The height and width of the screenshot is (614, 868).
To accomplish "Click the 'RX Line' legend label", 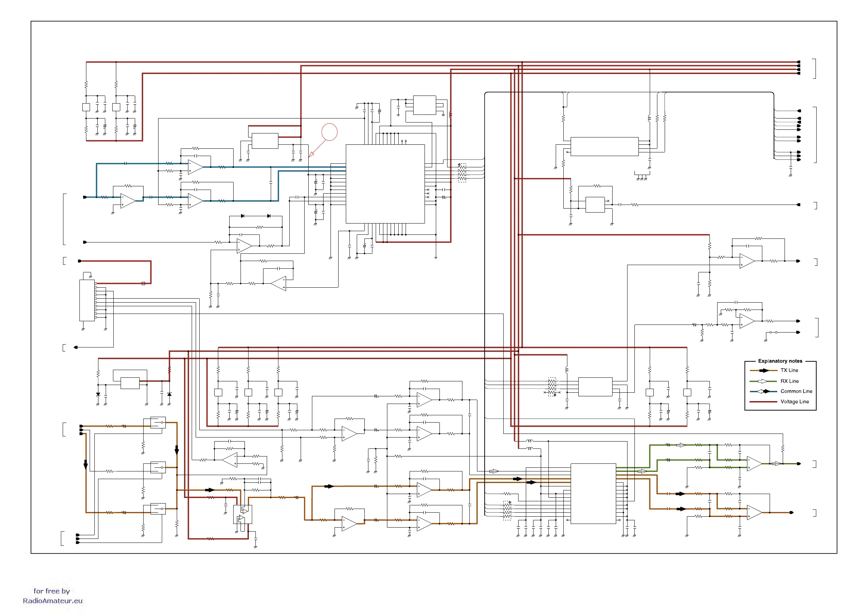I will [x=789, y=381].
